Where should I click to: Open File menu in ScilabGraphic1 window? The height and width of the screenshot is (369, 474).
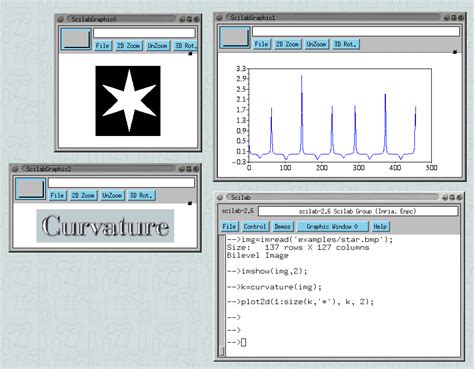261,44
